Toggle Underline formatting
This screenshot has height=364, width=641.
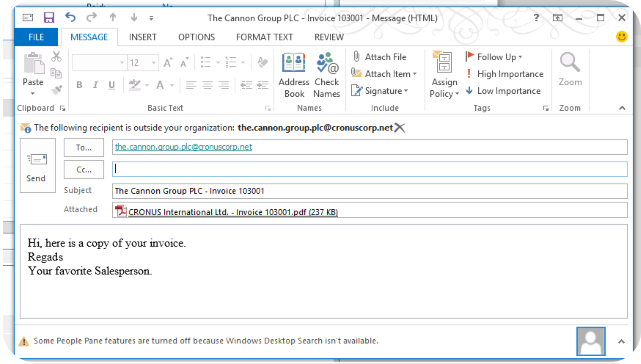[x=111, y=85]
